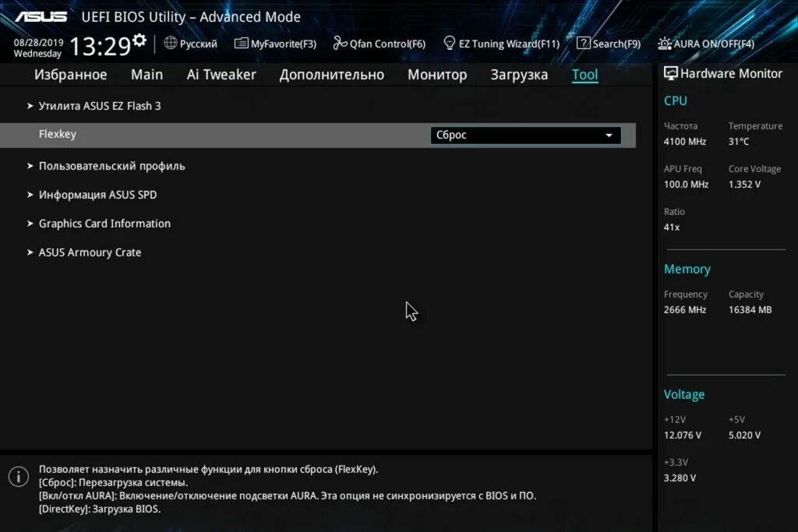Screen dimensions: 798x532
Task: Click the 08/28/2019 date
Action: tap(39, 43)
